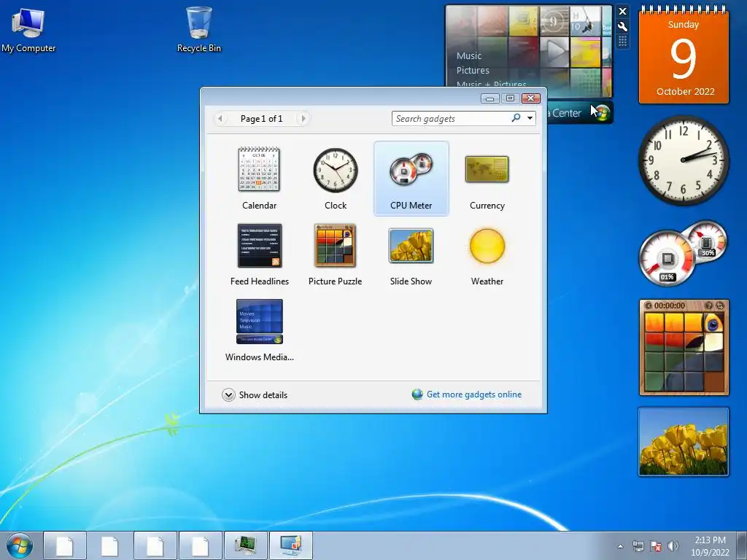
Task: Minimize the gadget gallery window
Action: click(489, 98)
